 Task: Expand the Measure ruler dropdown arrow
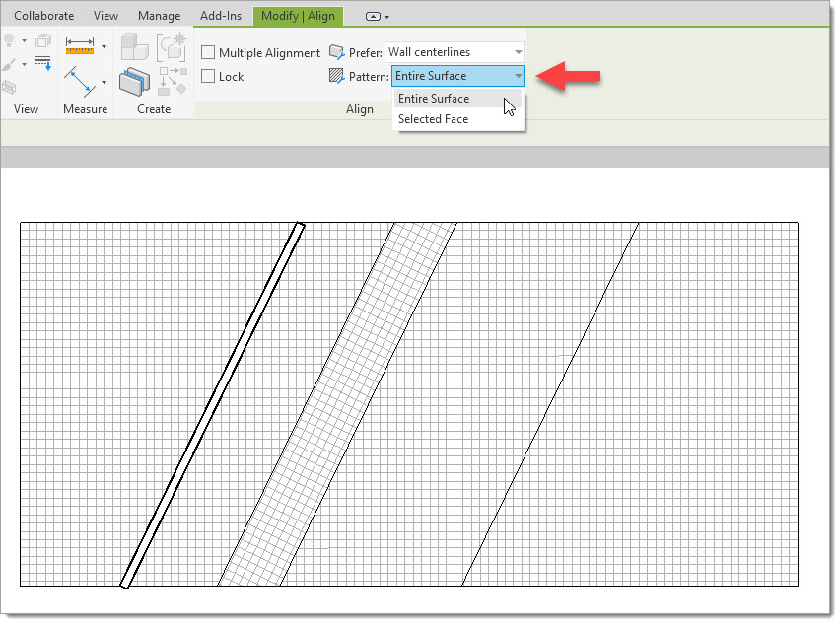pos(104,46)
